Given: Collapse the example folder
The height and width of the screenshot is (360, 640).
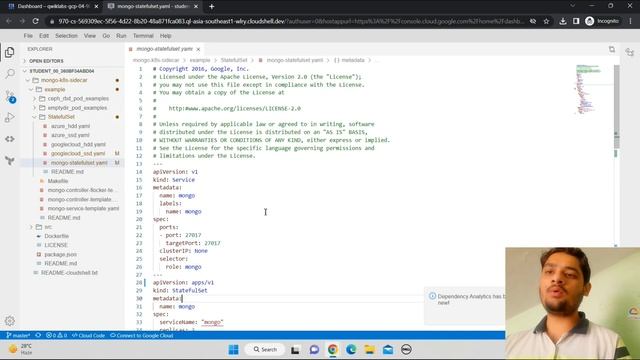Looking at the screenshot, I should (55, 89).
